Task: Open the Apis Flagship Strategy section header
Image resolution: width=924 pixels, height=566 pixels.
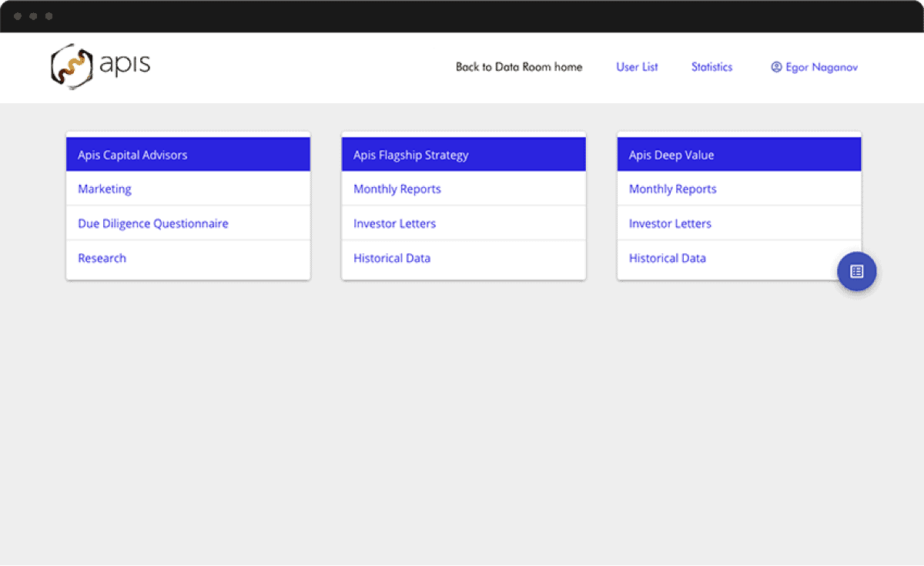Action: pos(409,154)
